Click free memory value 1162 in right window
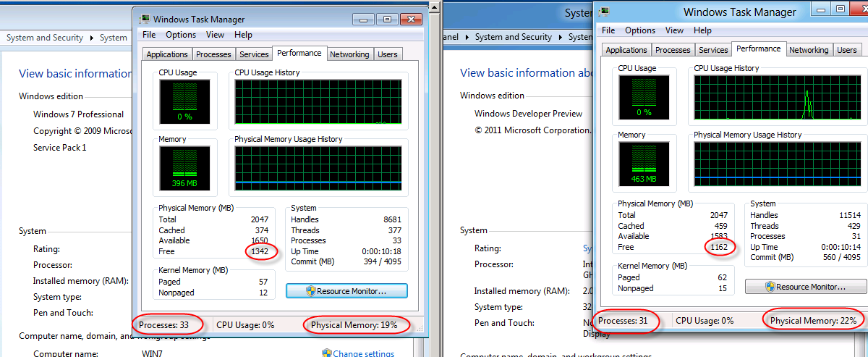This screenshot has height=357, width=868. (718, 247)
